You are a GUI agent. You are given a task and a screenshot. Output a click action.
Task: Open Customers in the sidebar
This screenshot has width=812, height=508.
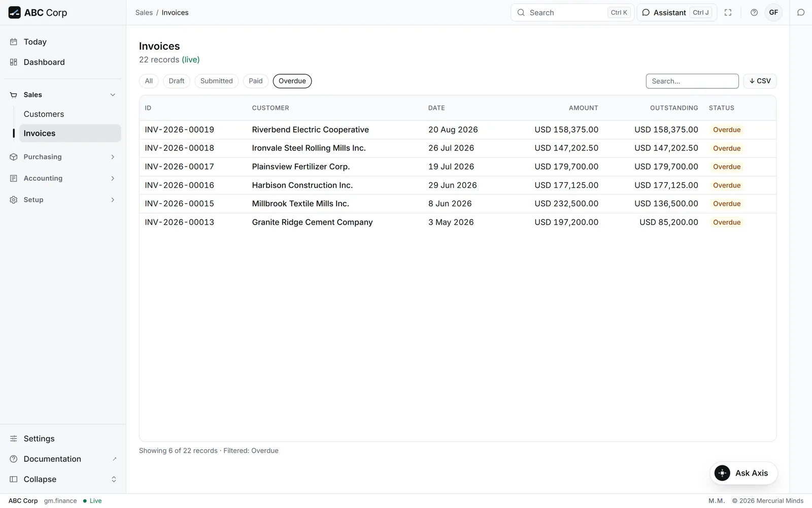coord(70,114)
